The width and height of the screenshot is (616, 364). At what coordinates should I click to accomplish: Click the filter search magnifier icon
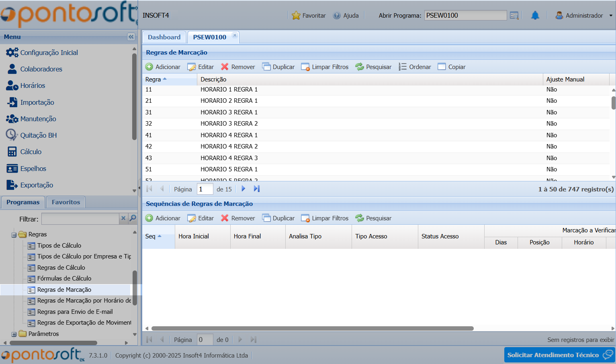pos(133,218)
